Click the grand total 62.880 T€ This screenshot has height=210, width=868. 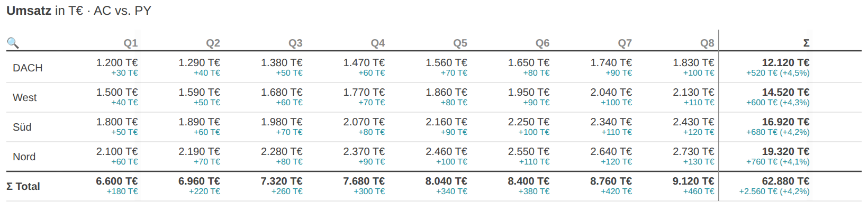(x=785, y=181)
